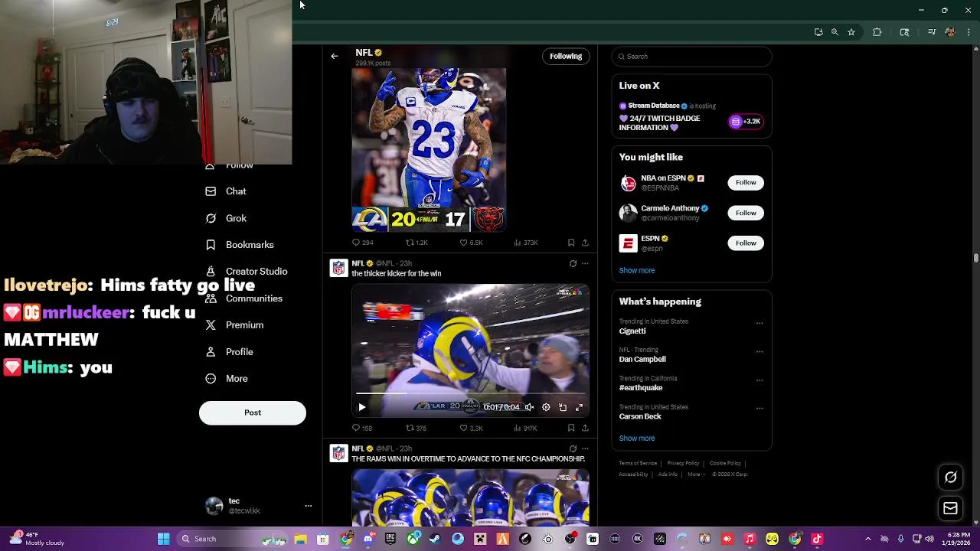Open video settings gear icon
This screenshot has width=980, height=551.
point(546,407)
